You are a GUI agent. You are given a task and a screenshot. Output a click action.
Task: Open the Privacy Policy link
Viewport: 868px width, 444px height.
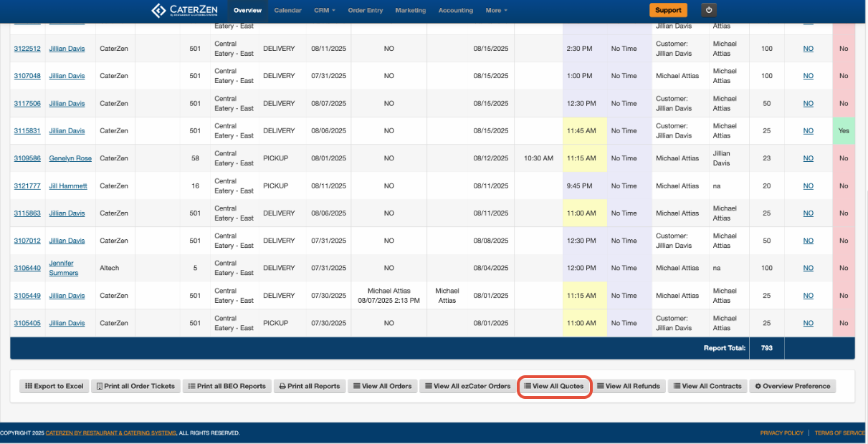[x=782, y=433]
